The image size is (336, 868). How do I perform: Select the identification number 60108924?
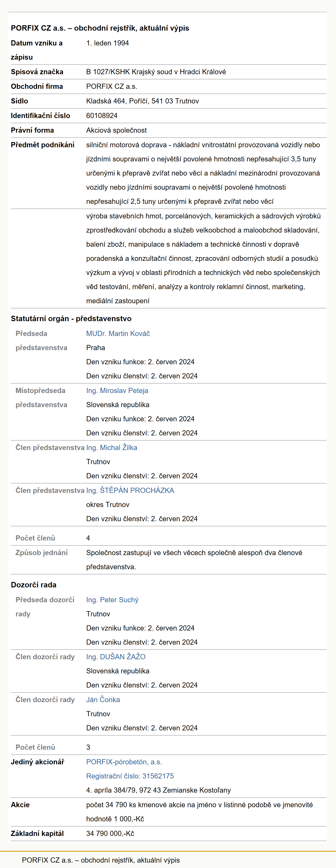[x=102, y=116]
